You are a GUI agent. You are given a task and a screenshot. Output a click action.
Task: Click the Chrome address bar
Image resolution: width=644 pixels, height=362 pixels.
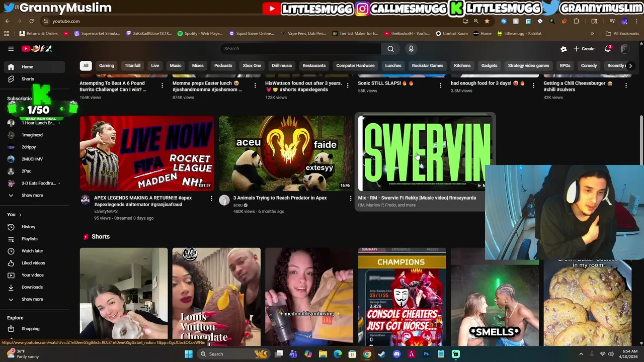(252, 21)
